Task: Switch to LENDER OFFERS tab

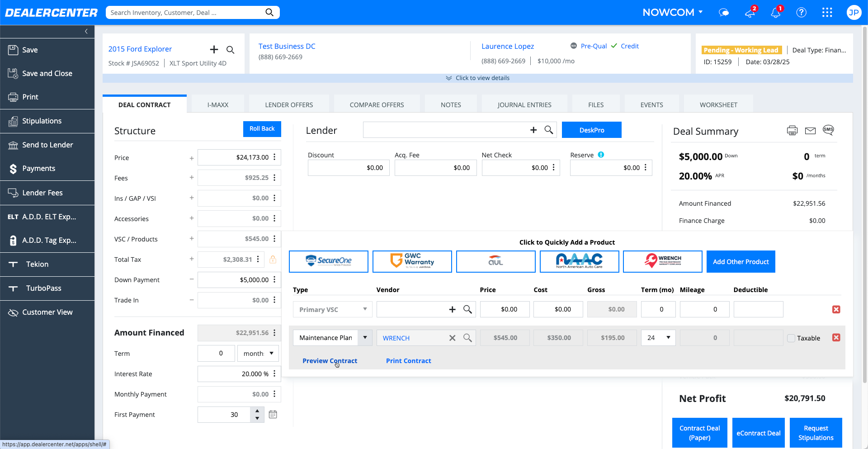Action: tap(289, 104)
